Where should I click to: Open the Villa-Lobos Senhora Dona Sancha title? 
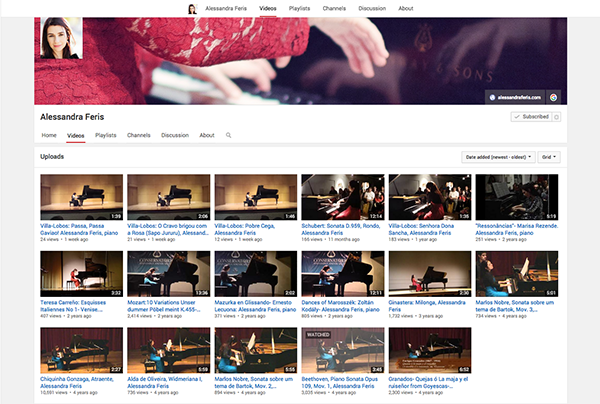(421, 229)
